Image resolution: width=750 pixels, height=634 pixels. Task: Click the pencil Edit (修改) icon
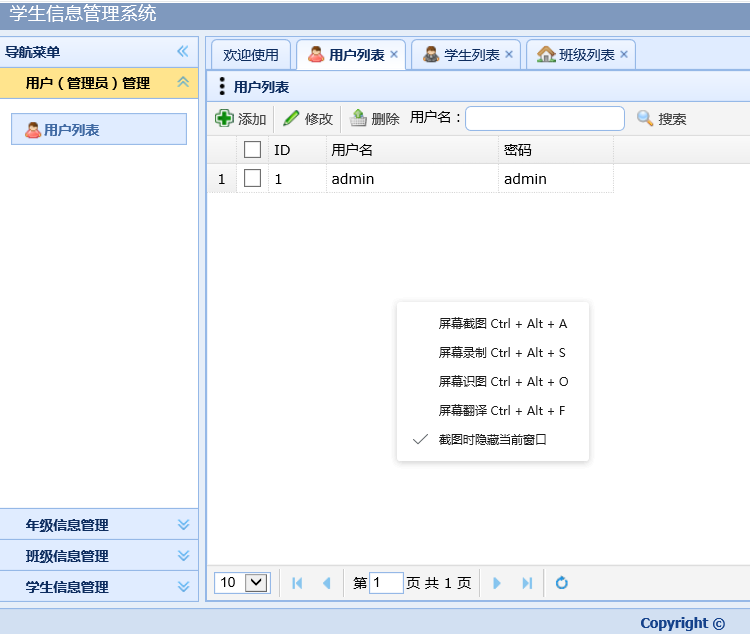coord(292,119)
